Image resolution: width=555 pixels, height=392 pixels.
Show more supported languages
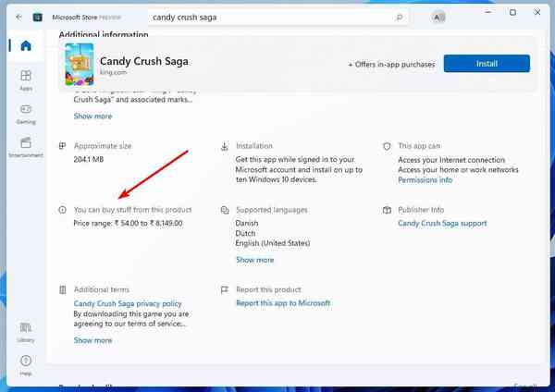[x=255, y=260]
